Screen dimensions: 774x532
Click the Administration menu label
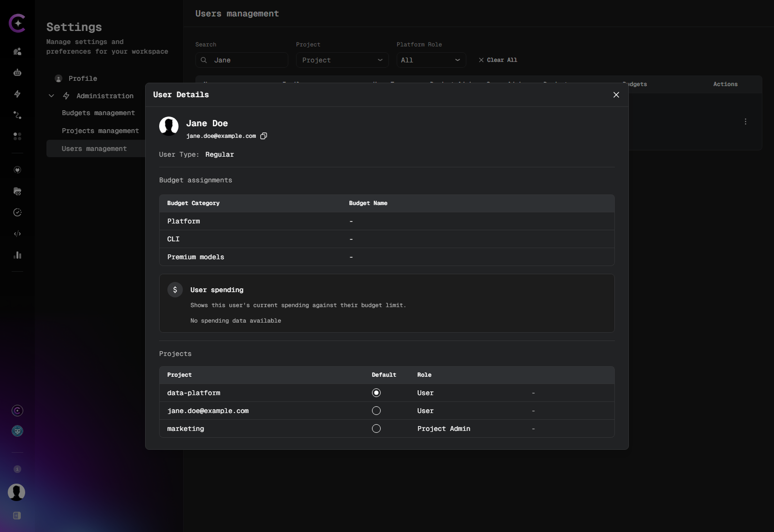coord(105,96)
